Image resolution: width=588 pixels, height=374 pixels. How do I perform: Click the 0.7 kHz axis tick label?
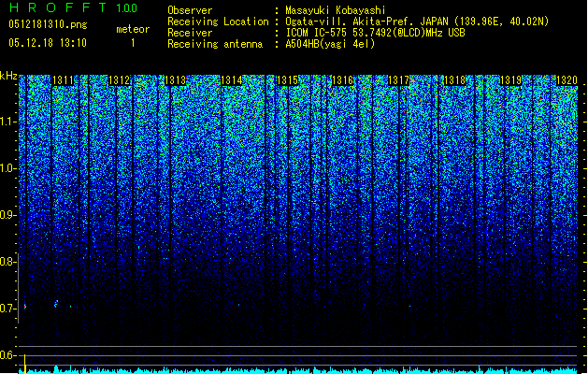7,309
